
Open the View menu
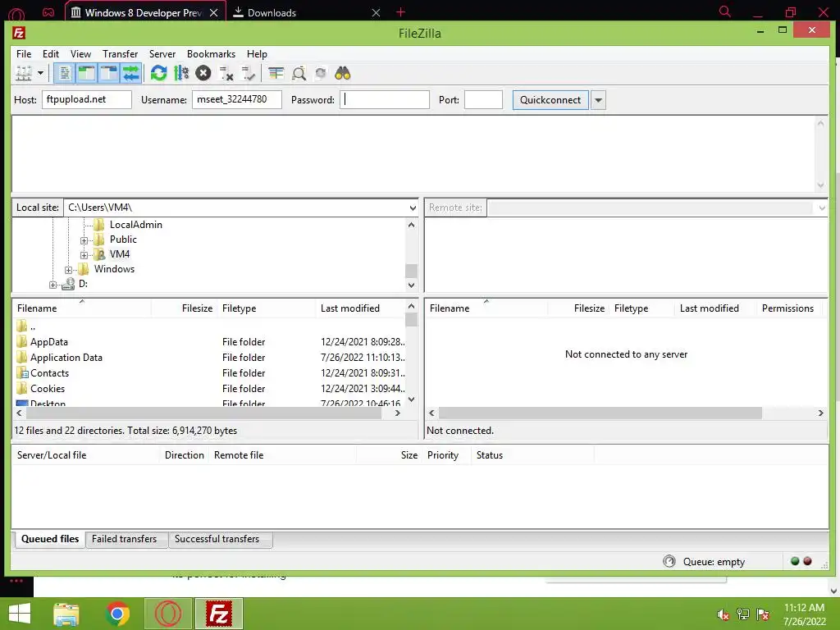81,54
